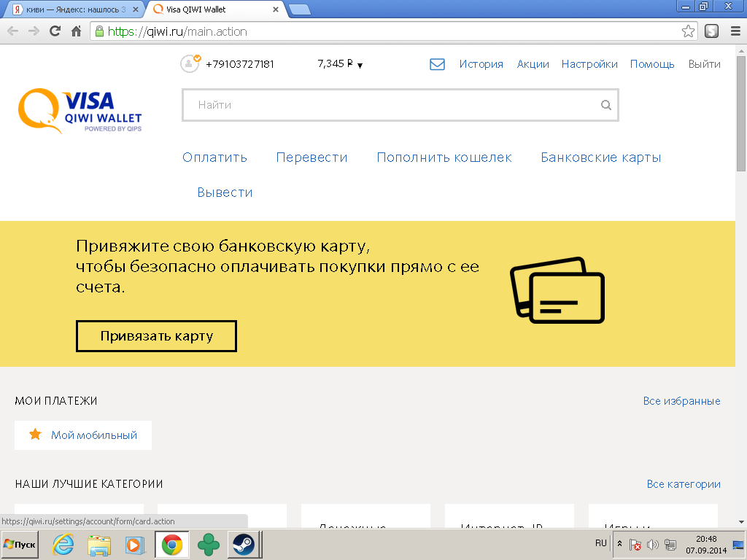
Task: Click the browser back arrow
Action: pos(13,31)
